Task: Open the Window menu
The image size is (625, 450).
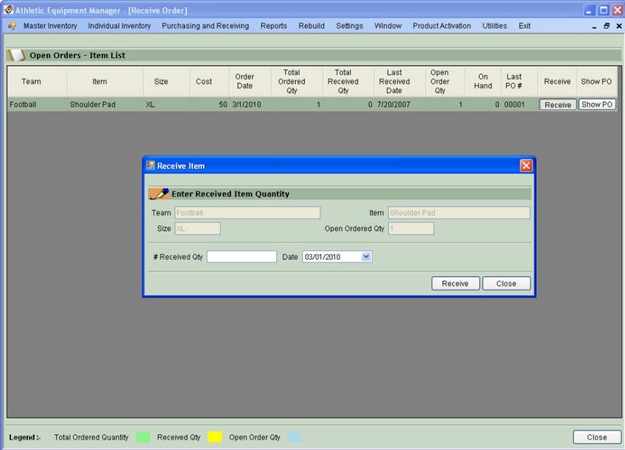Action: click(387, 26)
